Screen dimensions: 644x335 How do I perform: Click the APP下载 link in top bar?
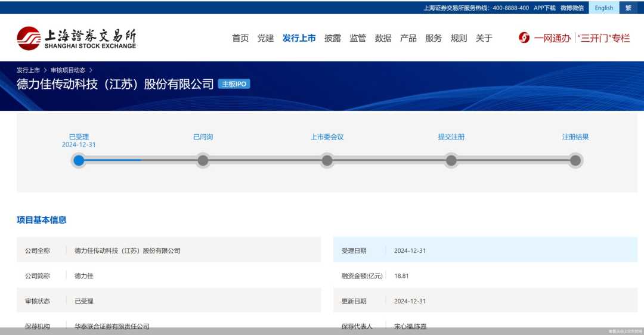[x=544, y=8]
